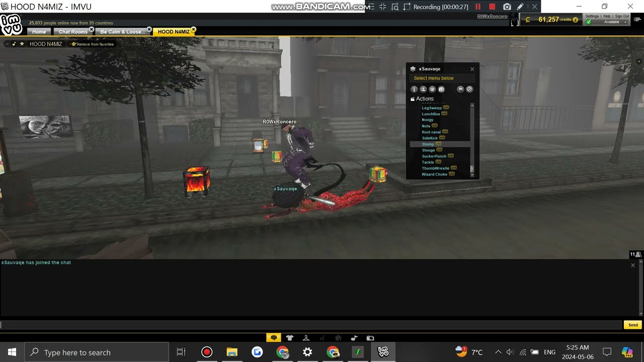The image size is (644, 362).
Task: Choose the Tackle action
Action: pos(428,162)
